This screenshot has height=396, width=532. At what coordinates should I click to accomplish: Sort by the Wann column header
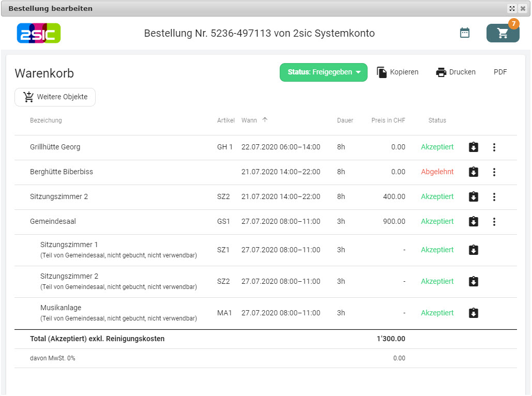pos(250,120)
